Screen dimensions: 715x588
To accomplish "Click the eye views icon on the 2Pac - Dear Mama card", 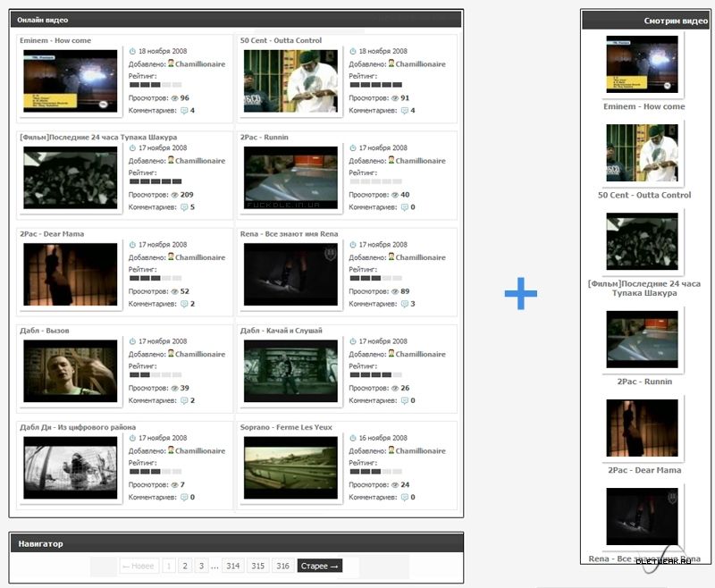I will [x=174, y=291].
